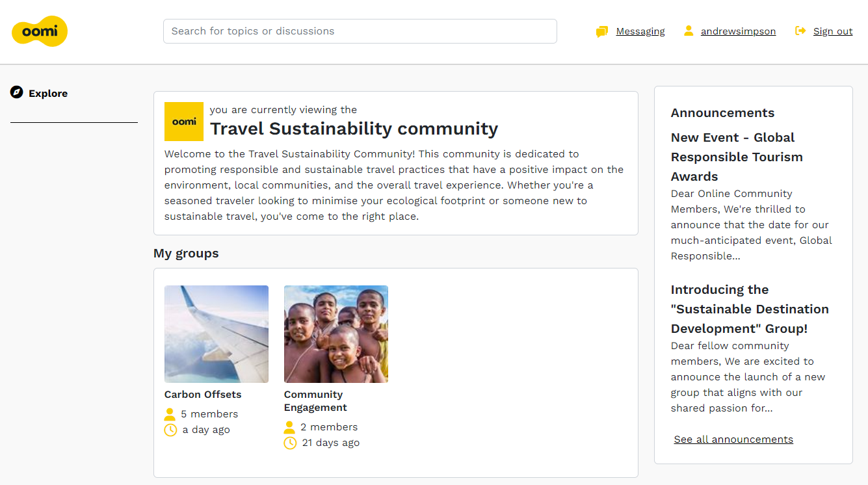Open the Carbon Offsets airplane wing thumbnail
The image size is (868, 485).
(217, 334)
